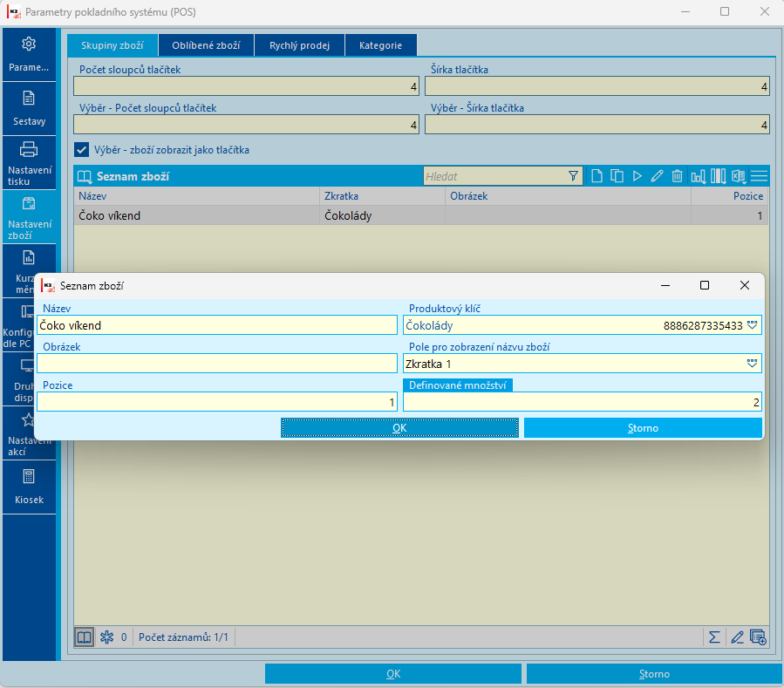Switch to the Skupiny zboží tab

[112, 45]
